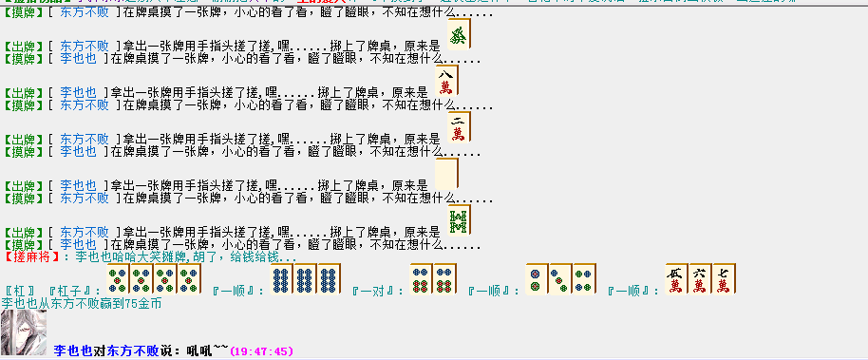Image resolution: width=868 pixels, height=360 pixels.
Task: Click the leftmost seven-dot tile in the 杠子 group
Action: pyautogui.click(x=118, y=278)
